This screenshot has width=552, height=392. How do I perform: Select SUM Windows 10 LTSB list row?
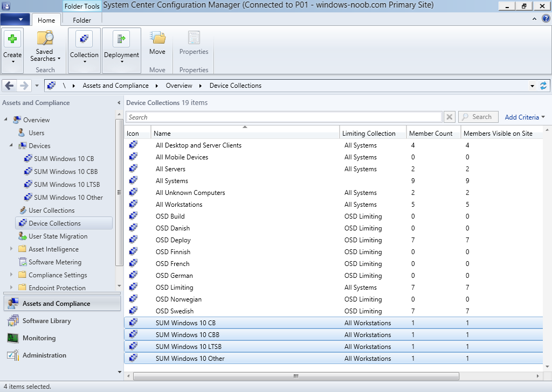(x=333, y=346)
